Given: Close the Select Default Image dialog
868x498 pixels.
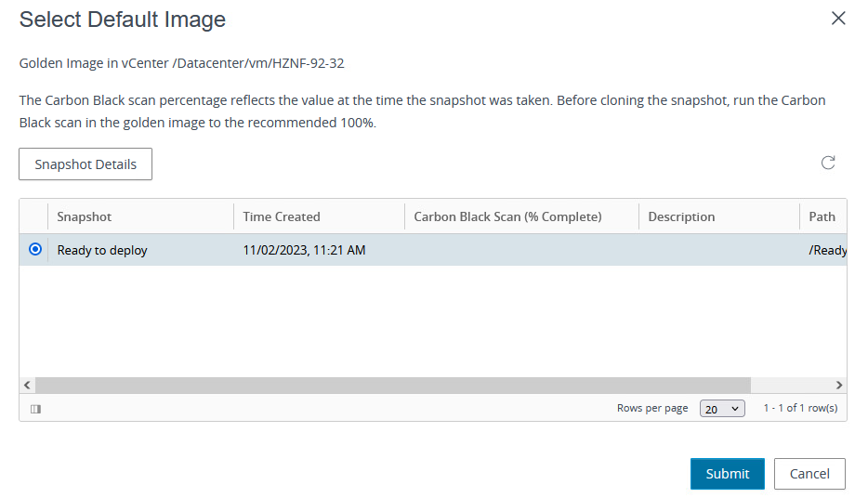Looking at the screenshot, I should pyautogui.click(x=838, y=19).
